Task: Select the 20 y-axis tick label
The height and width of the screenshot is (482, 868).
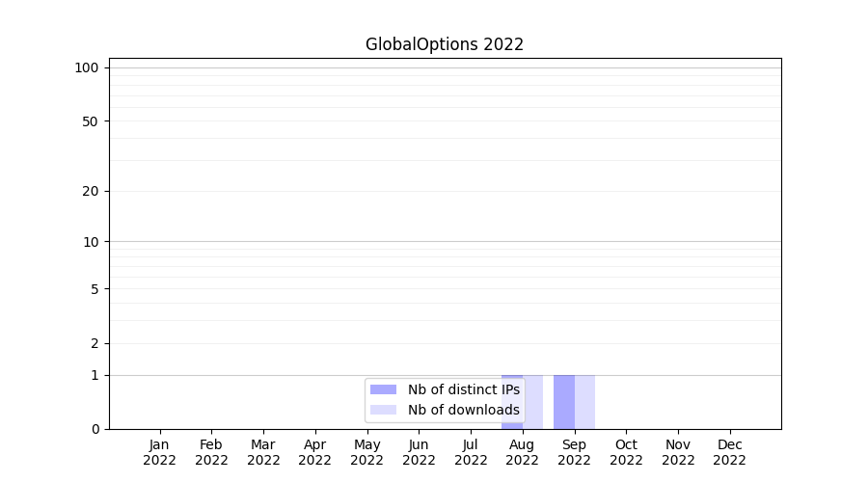Action: coord(91,191)
